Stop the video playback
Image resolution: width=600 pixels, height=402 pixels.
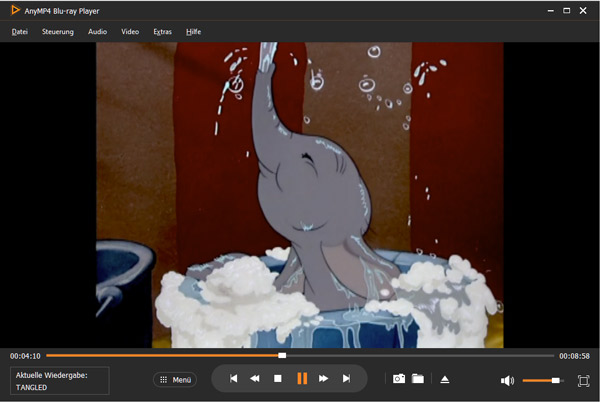278,379
